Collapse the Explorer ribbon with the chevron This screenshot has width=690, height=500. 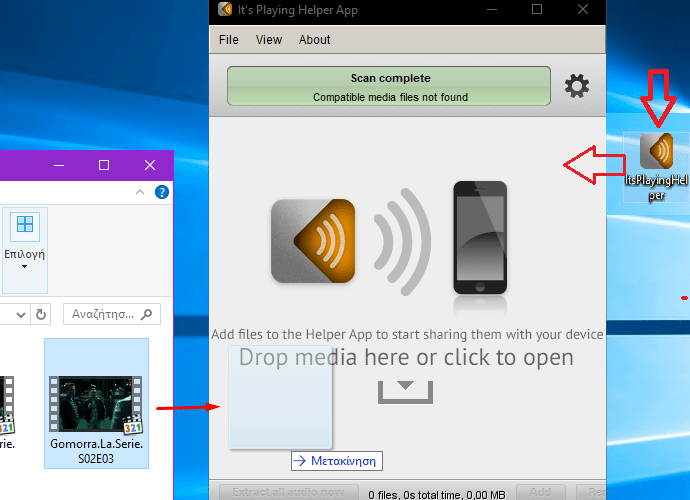140,192
